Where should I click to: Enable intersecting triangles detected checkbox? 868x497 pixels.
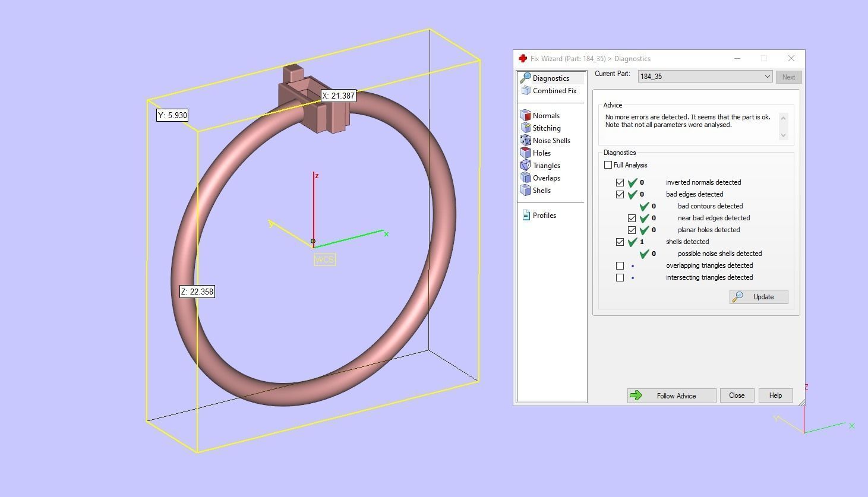coord(620,277)
